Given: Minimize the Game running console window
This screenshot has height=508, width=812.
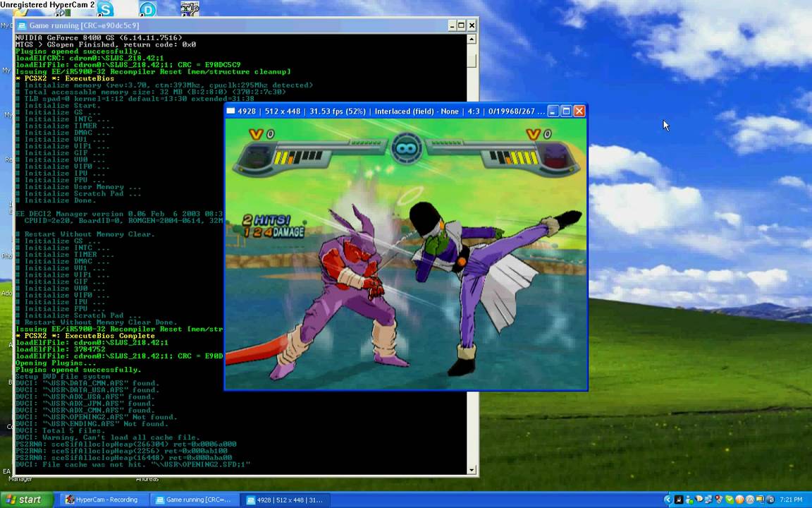Looking at the screenshot, I should click(x=452, y=25).
